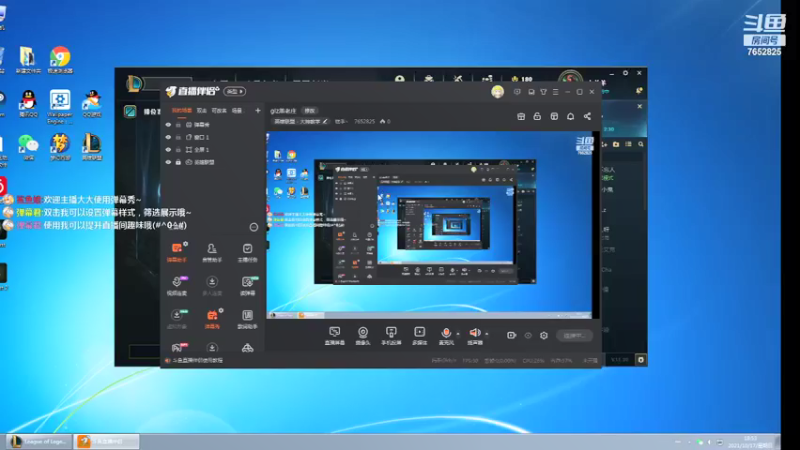Viewport: 800px width, 450px height.
Task: Add a 多媒体 media source
Action: (x=419, y=336)
